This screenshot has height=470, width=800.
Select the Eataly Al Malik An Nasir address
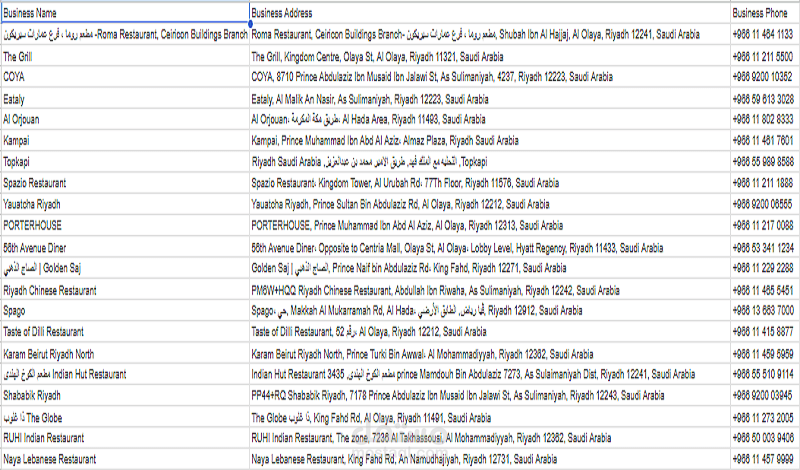tap(490, 98)
